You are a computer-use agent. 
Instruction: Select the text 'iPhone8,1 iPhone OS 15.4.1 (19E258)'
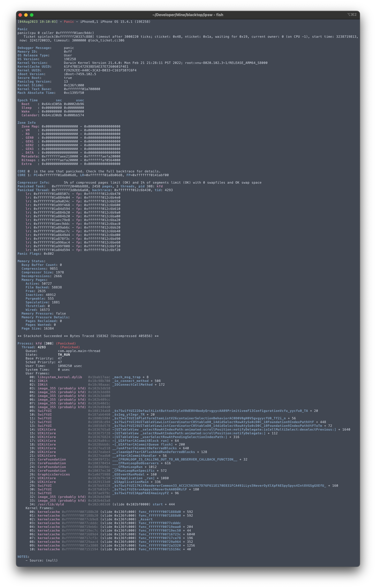(115, 22)
